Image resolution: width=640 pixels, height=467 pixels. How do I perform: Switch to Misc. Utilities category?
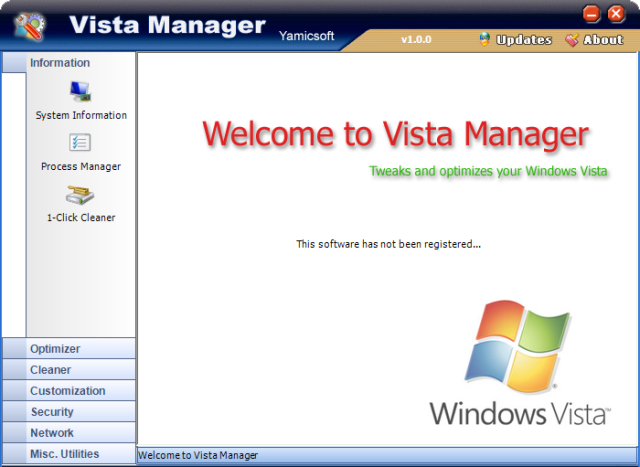pyautogui.click(x=69, y=454)
